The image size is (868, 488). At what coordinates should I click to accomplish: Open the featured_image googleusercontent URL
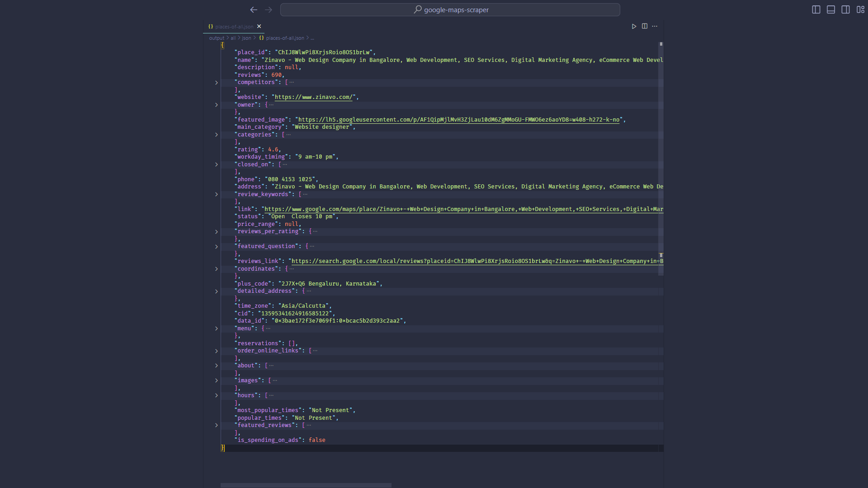[x=458, y=120]
